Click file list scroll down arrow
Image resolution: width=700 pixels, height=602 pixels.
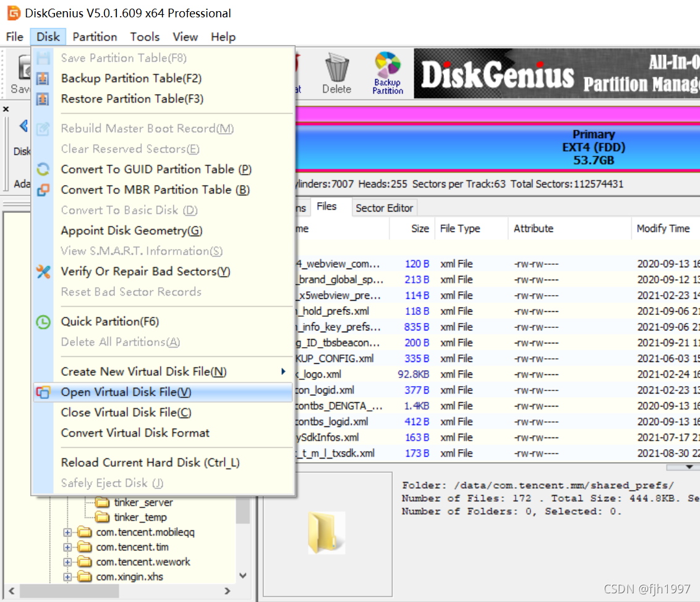[689, 467]
